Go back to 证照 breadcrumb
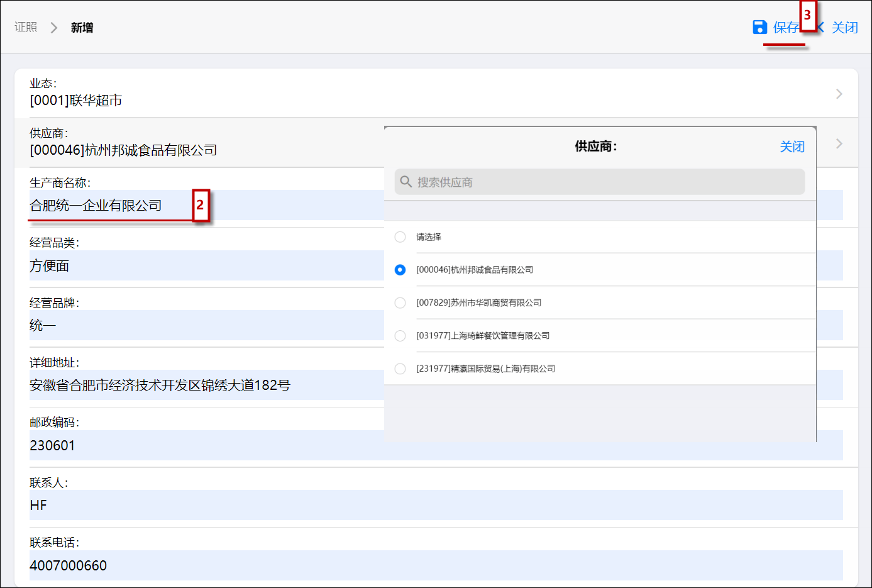The height and width of the screenshot is (588, 872). point(26,27)
